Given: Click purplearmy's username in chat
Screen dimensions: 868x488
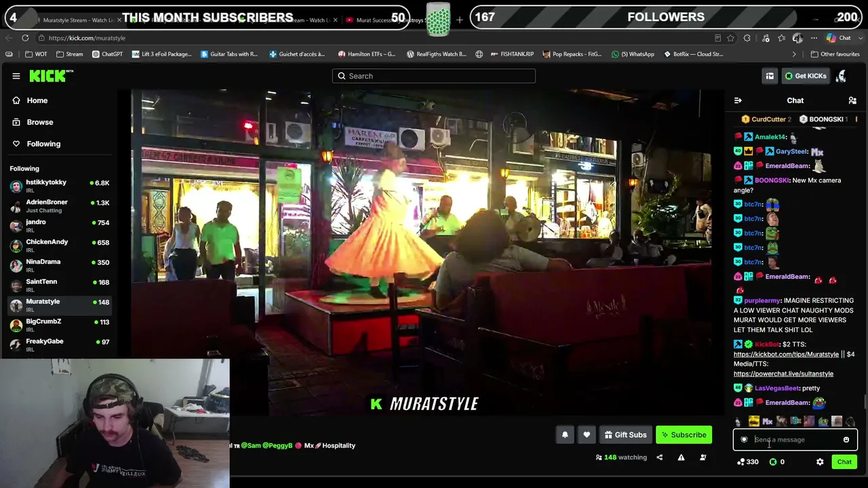Looking at the screenshot, I should [762, 300].
